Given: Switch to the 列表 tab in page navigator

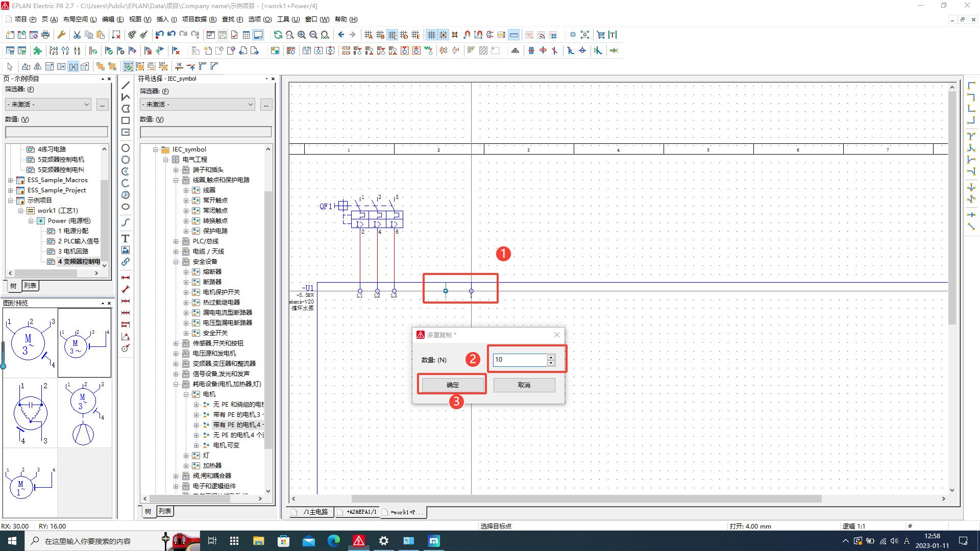Looking at the screenshot, I should coord(30,286).
